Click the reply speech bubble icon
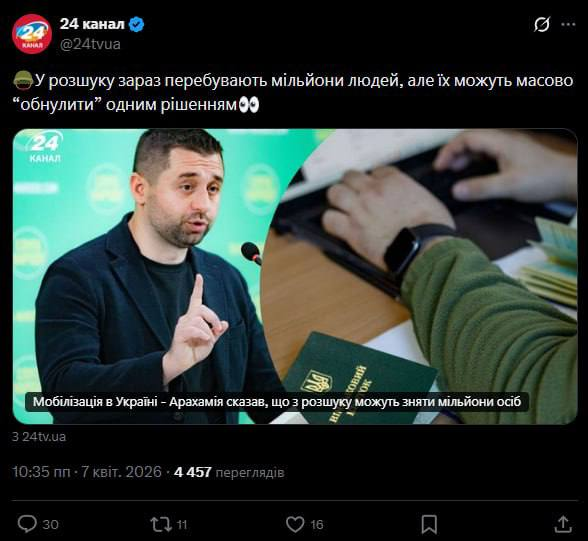The image size is (588, 541). click(x=27, y=524)
